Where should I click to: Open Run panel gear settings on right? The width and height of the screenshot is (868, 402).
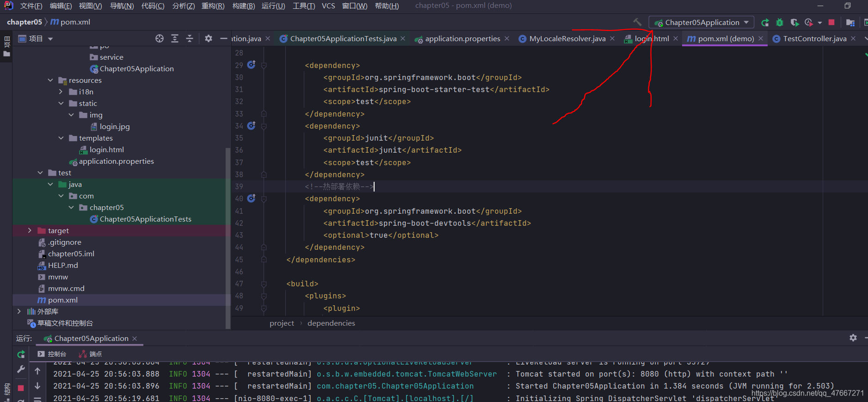[853, 338]
